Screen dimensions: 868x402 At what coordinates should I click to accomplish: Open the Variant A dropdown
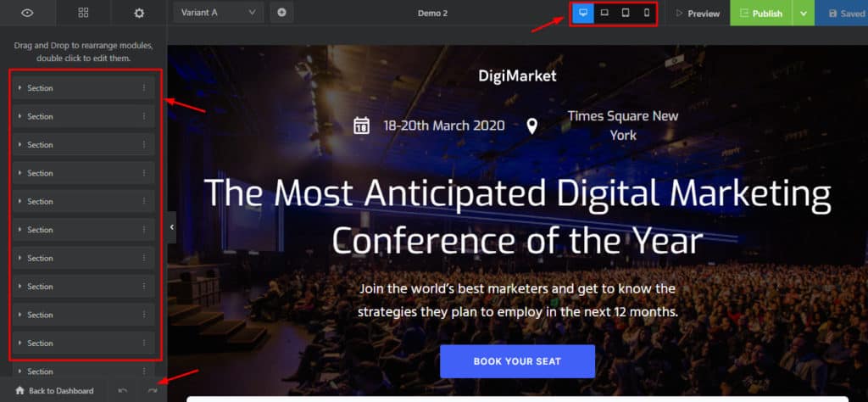pyautogui.click(x=218, y=12)
